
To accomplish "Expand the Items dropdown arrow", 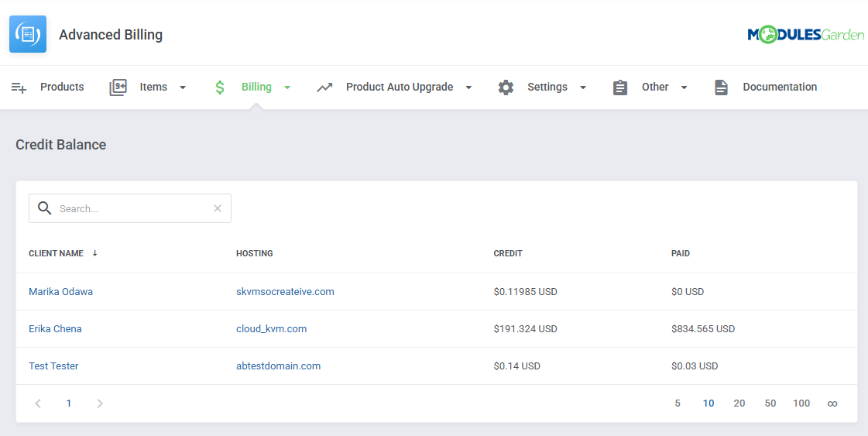I will 183,88.
